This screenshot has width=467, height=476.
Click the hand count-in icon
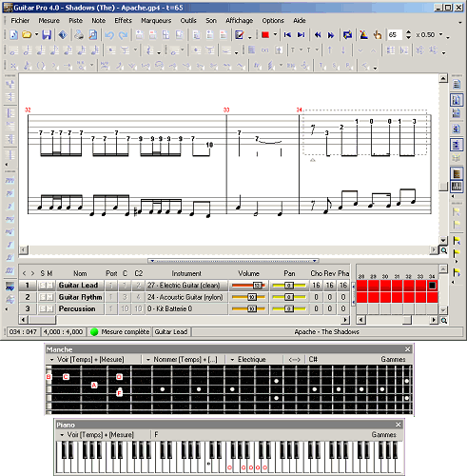(378, 34)
